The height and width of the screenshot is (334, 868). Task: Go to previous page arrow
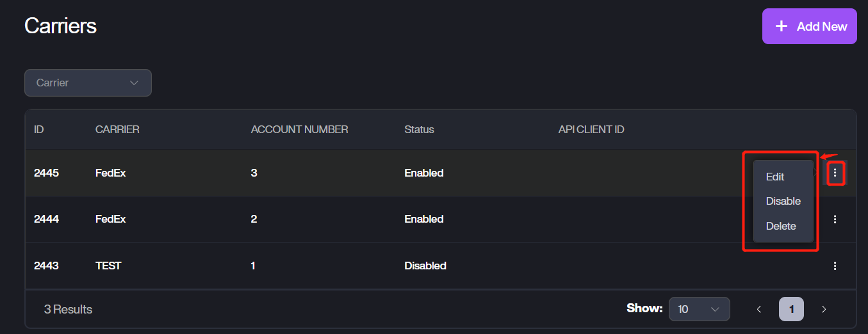[759, 309]
